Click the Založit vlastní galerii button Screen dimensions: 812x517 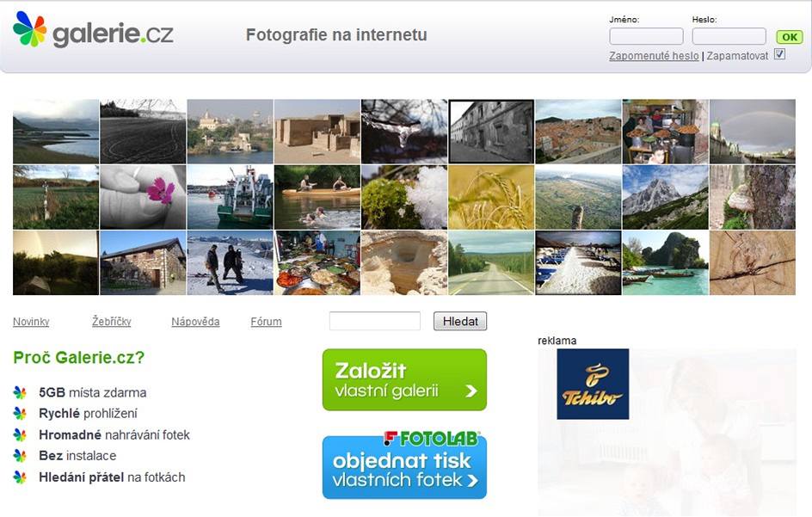tap(404, 379)
